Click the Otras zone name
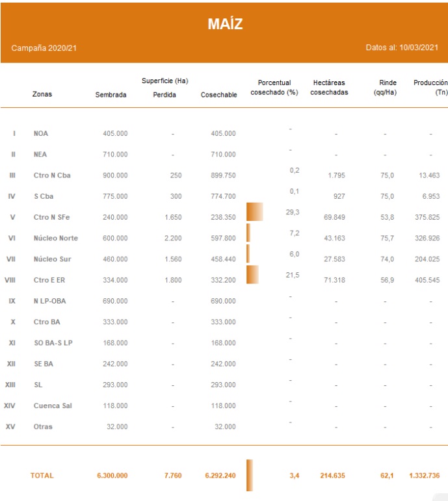The height and width of the screenshot is (501, 448). [43, 426]
